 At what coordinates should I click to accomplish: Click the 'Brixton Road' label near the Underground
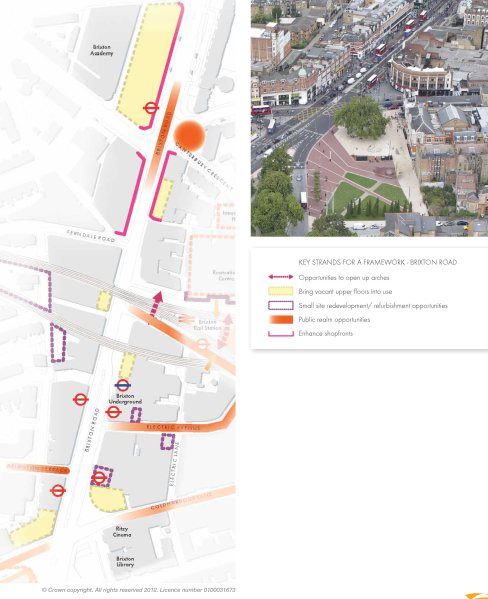click(x=92, y=430)
